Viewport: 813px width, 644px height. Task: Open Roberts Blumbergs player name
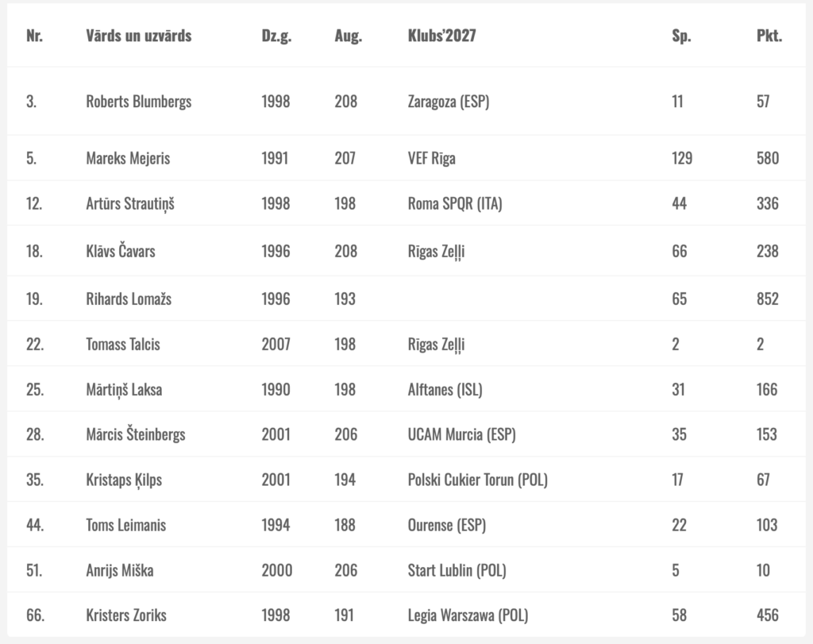pos(138,101)
